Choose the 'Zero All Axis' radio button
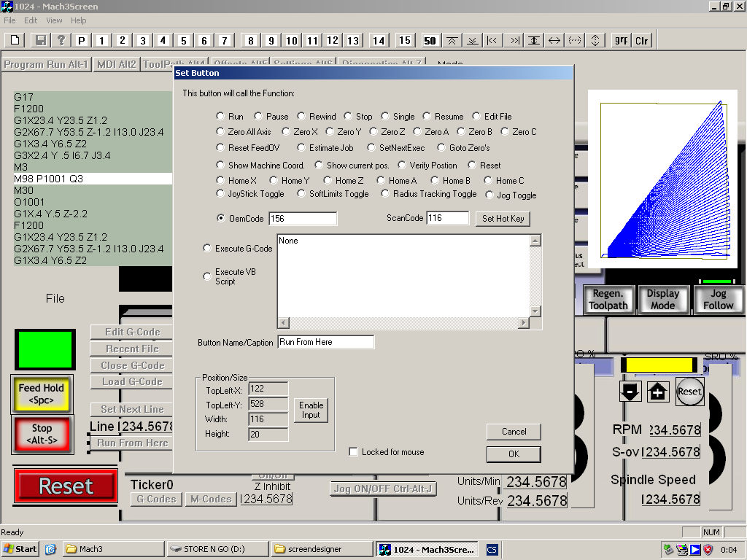 coord(221,132)
